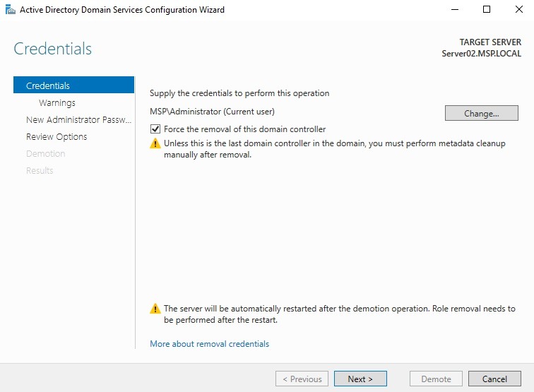Click the warning icon beside automatic restart notice
The image size is (534, 392).
tap(155, 309)
